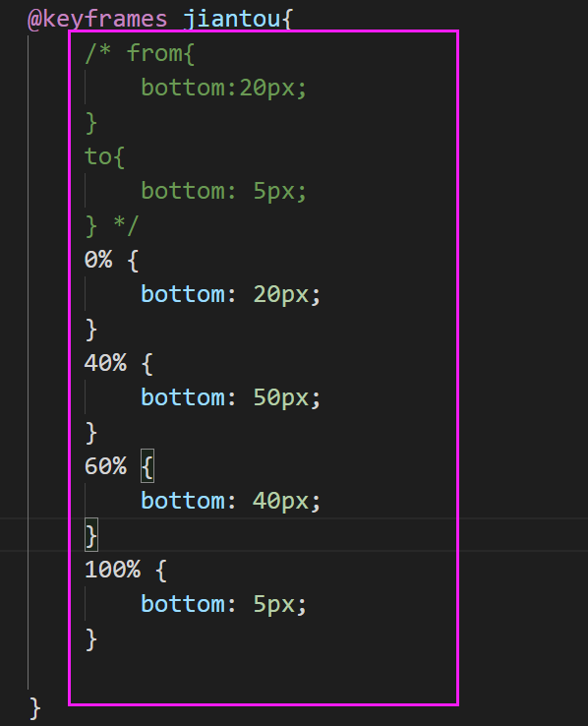Click the 100% keyframe selector

pos(112,570)
